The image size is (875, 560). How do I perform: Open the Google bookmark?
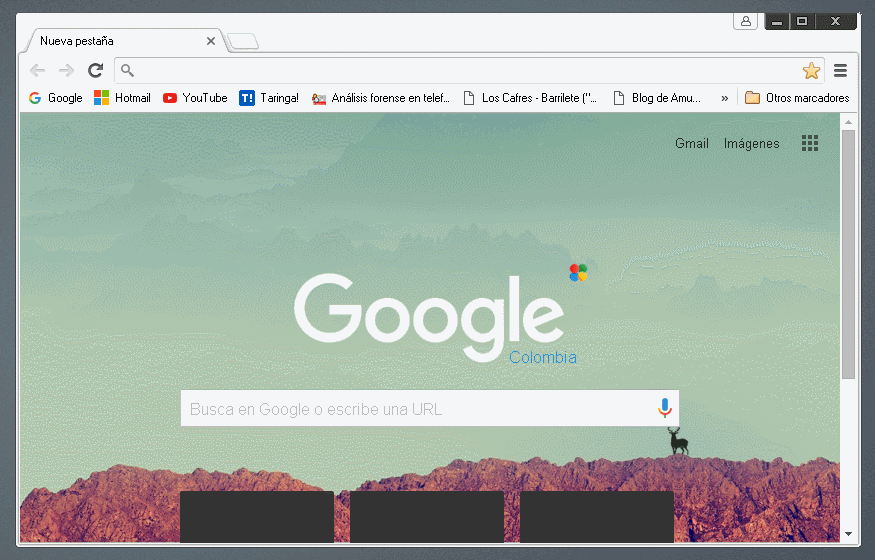click(x=55, y=98)
